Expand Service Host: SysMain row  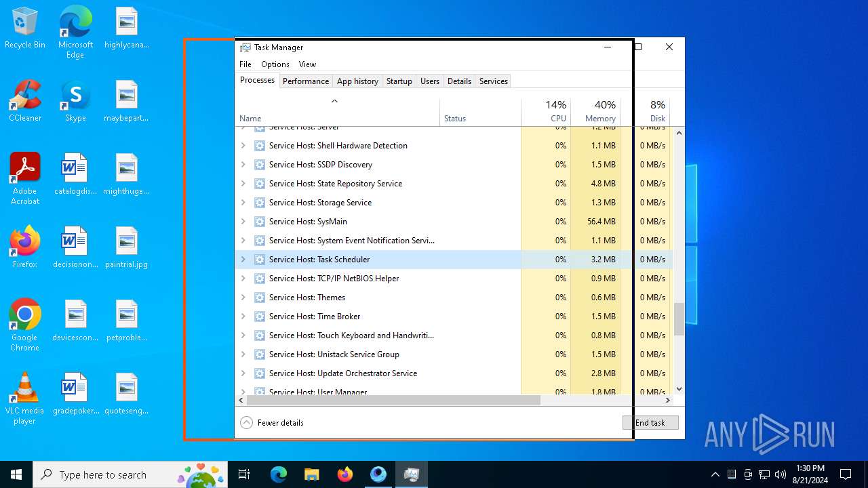[243, 222]
